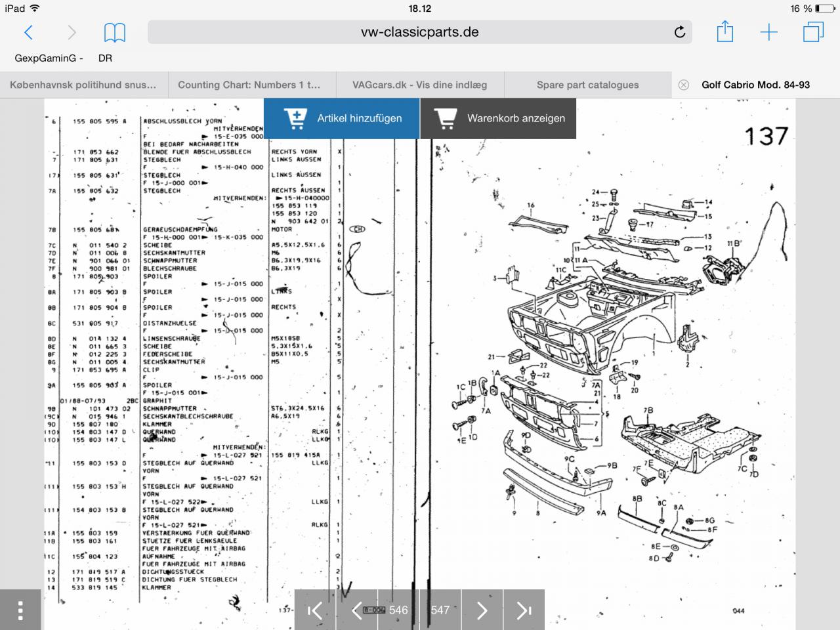Tap the Share icon in the toolbar
Screen dimensions: 840x630
724,32
